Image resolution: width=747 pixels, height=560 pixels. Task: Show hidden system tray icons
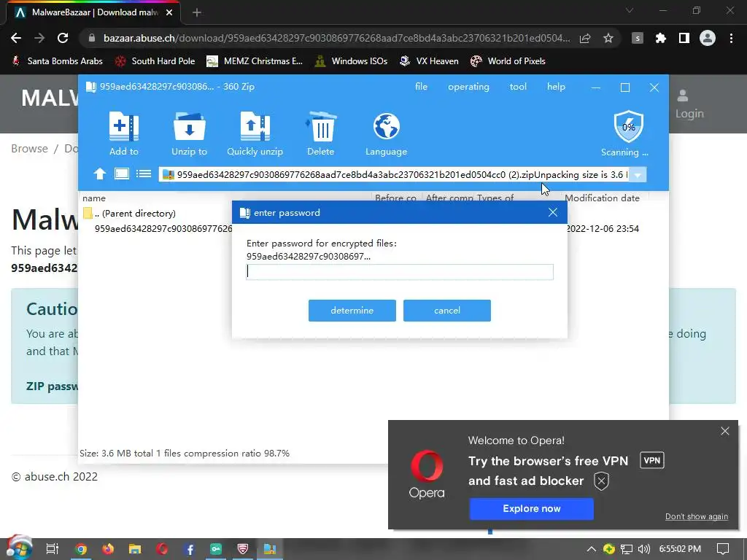click(591, 549)
